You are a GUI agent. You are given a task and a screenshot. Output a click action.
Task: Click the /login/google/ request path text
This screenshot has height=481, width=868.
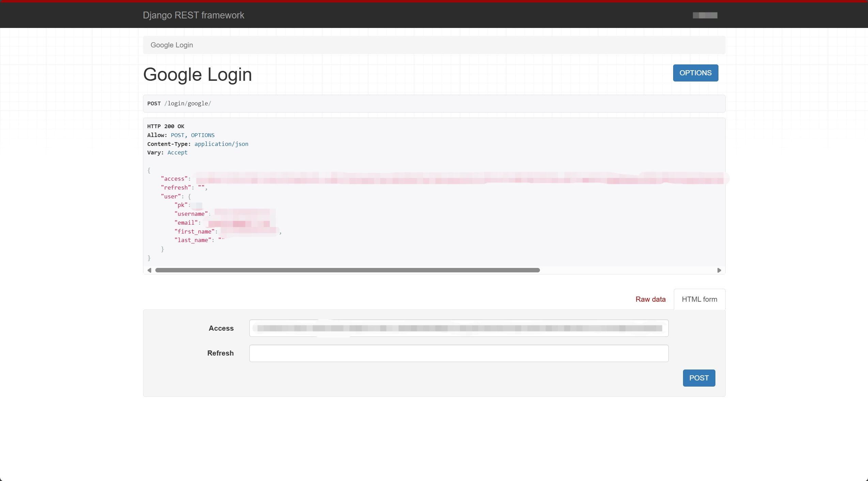click(188, 104)
